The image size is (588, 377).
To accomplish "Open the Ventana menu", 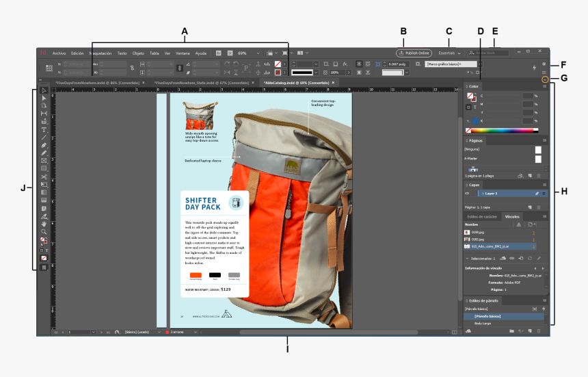I will (x=183, y=53).
